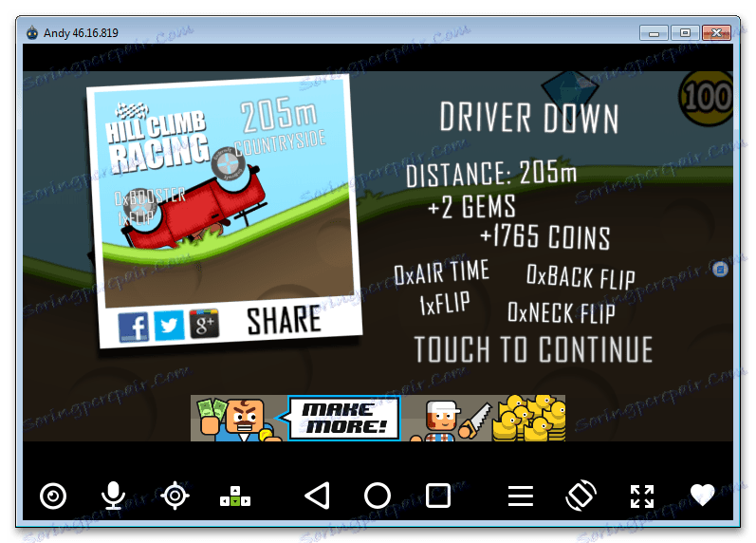Click the small blue circular icon at right edge
This screenshot has height=543, width=756.
coord(720,269)
